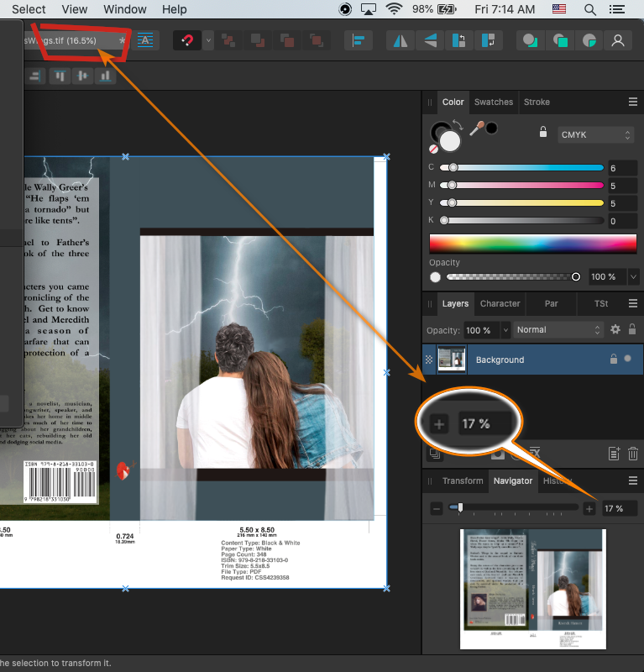This screenshot has height=672, width=644.
Task: Click the Navigator preview thumbnail
Action: [x=532, y=588]
